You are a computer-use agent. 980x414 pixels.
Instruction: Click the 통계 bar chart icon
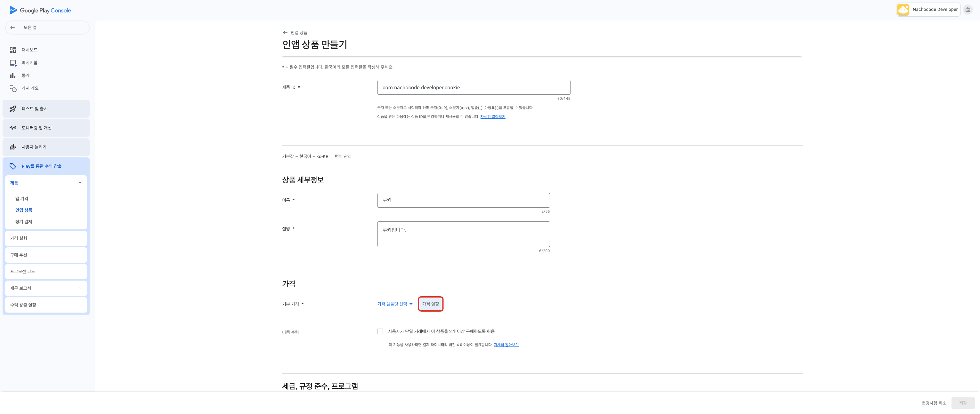[x=13, y=76]
